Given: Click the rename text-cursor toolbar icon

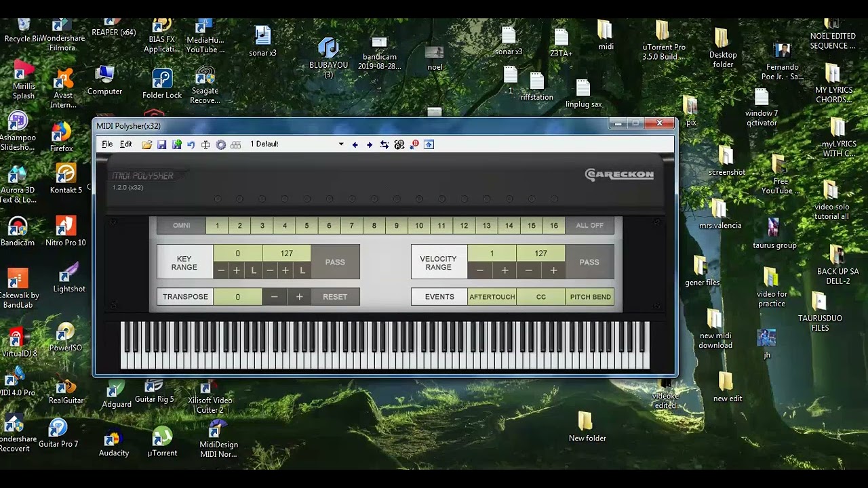Looking at the screenshot, I should click(206, 144).
